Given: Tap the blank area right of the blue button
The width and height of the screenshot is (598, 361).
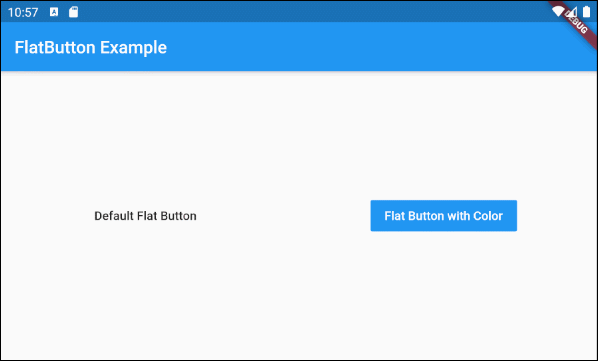Looking at the screenshot, I should tap(557, 216).
